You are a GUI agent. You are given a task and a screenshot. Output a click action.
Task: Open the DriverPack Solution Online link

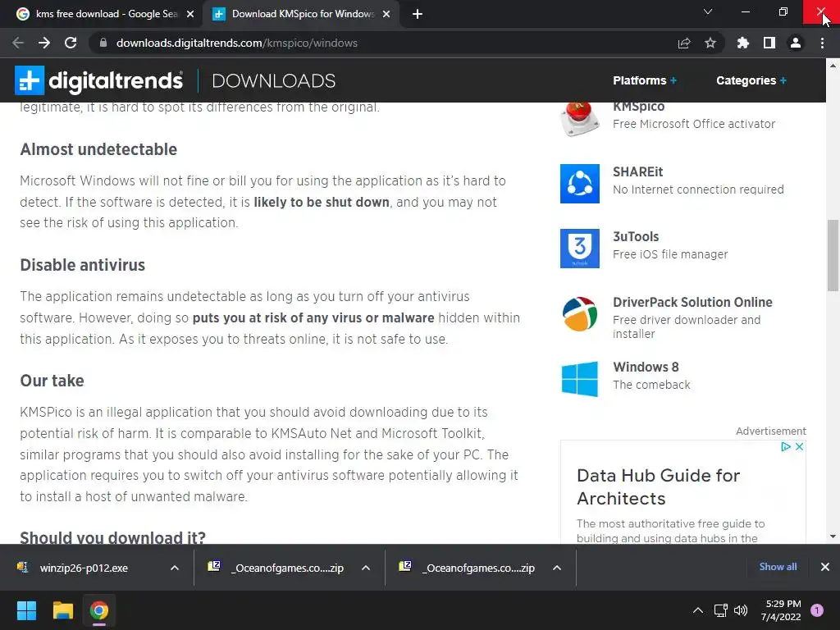click(x=692, y=302)
